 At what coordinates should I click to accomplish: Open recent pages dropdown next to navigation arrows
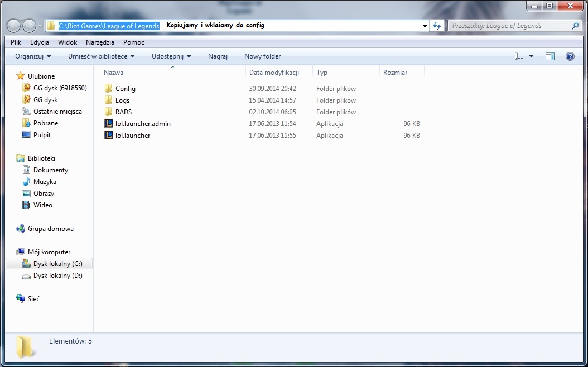pos(40,26)
